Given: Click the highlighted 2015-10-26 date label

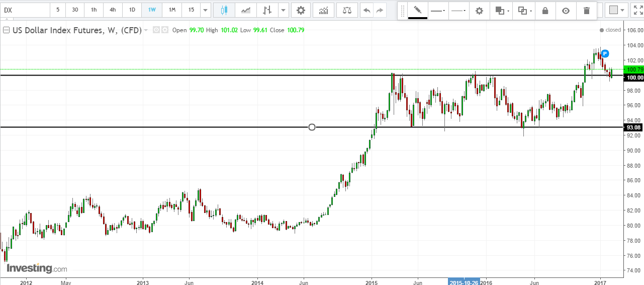Looking at the screenshot, I should [464, 281].
